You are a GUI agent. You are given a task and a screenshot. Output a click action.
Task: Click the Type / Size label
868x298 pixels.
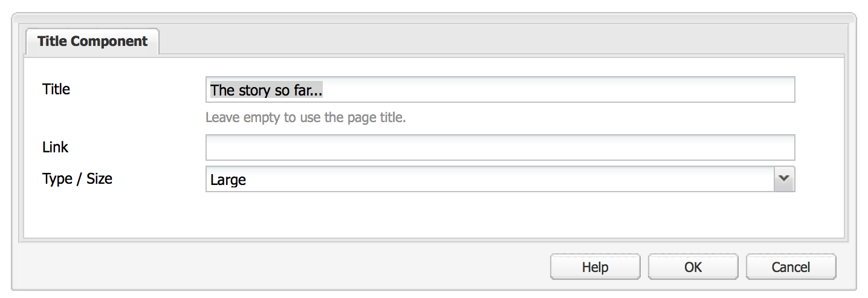point(77,179)
